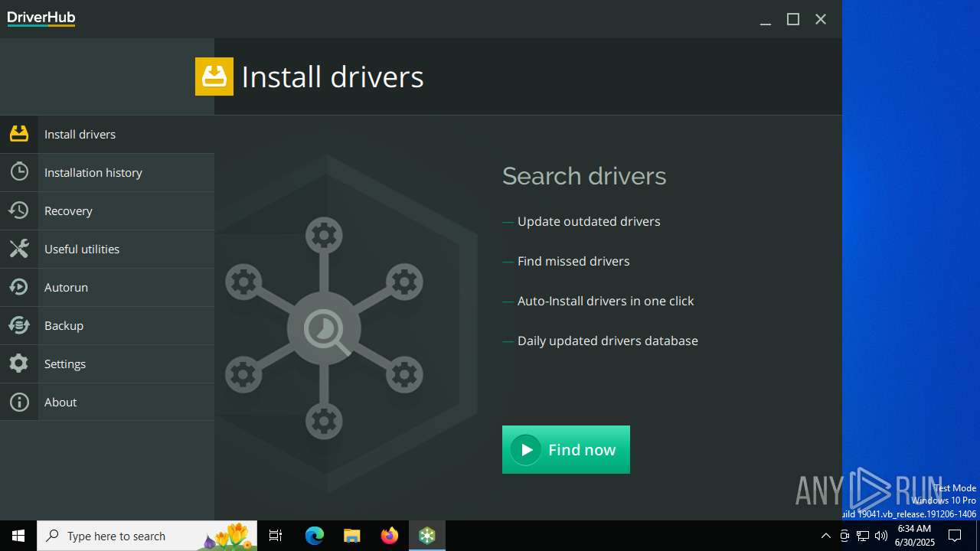Maximize the DriverHub window
Viewport: 980px width, 551px height.
coord(793,19)
